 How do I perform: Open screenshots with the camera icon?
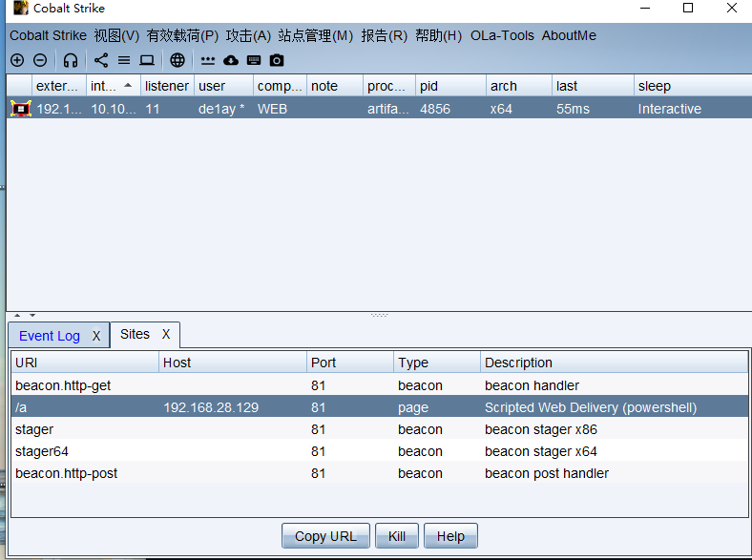pyautogui.click(x=277, y=60)
